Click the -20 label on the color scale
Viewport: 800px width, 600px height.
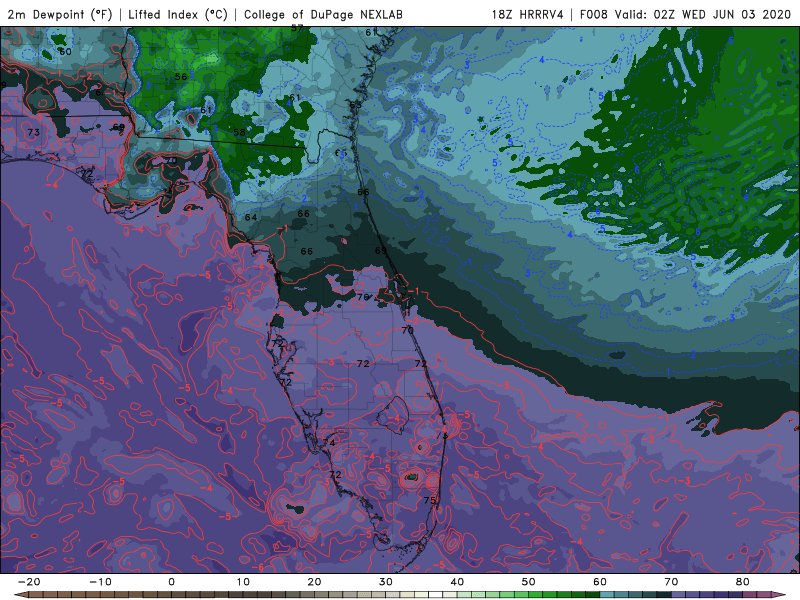(29, 582)
